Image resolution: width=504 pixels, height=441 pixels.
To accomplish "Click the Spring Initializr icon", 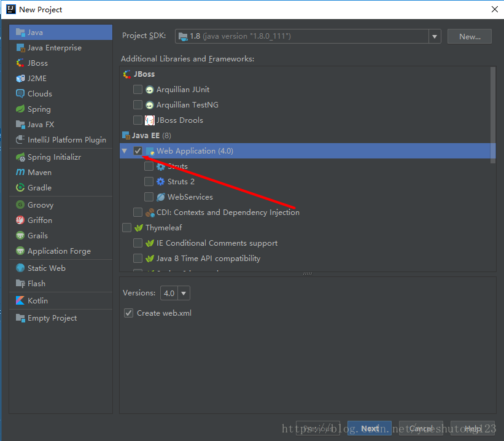I will coord(20,157).
